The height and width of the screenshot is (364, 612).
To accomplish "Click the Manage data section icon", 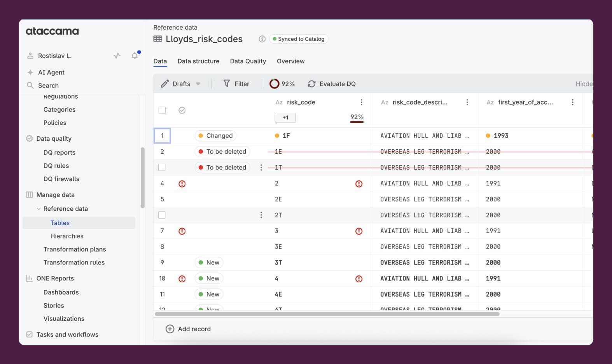I will (x=29, y=194).
